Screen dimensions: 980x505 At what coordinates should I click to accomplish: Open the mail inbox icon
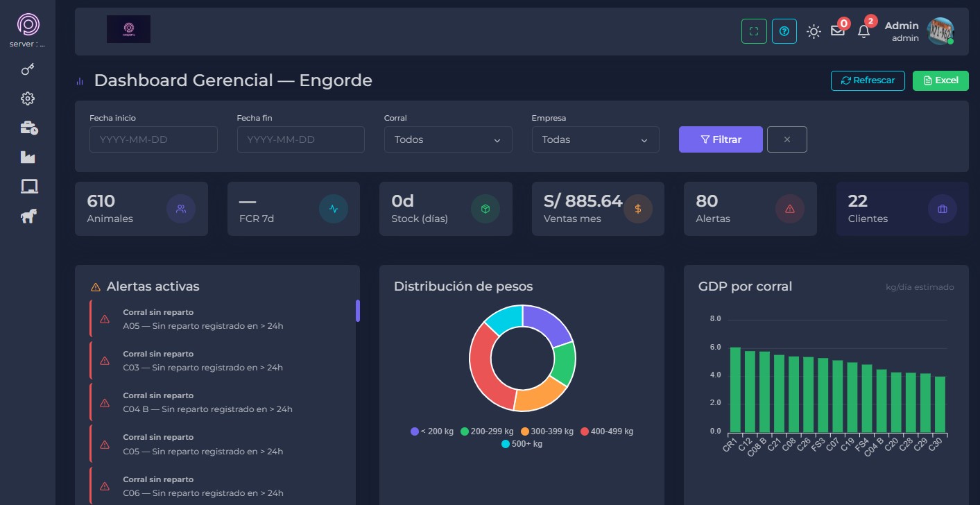pos(838,31)
